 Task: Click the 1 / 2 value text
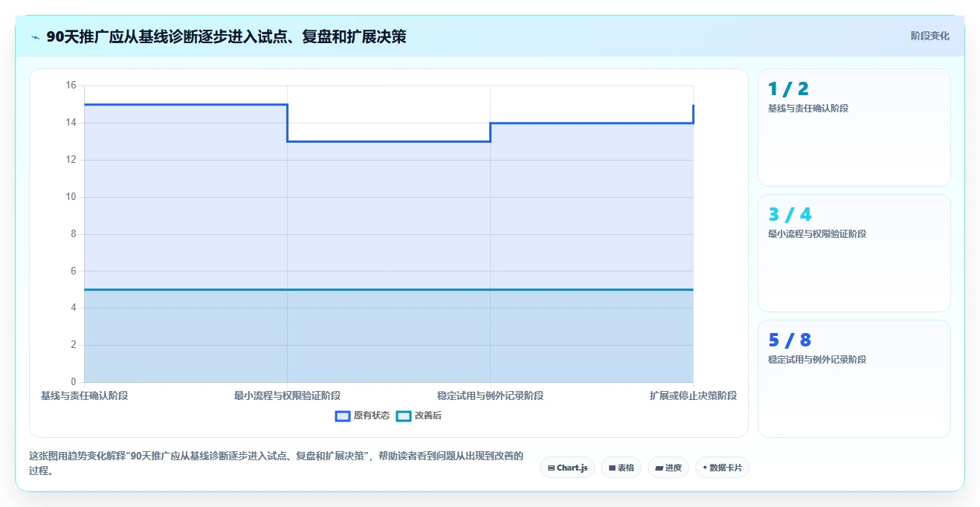[x=788, y=89]
